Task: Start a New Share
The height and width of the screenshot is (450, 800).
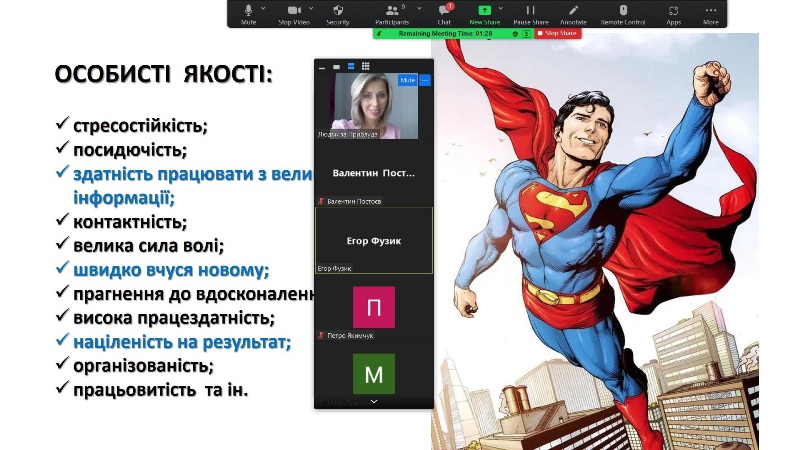Action: click(x=484, y=14)
